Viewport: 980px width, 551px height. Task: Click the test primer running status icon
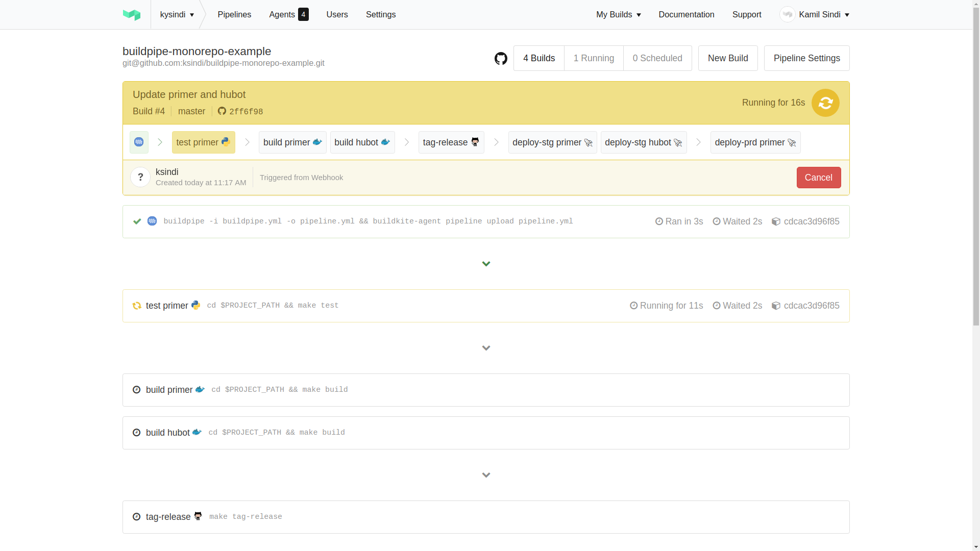point(137,306)
